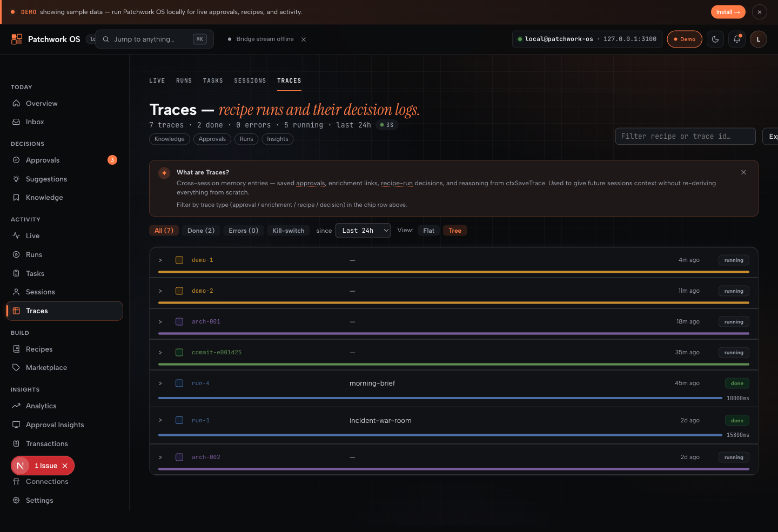Expand the run-1 trace row
The width and height of the screenshot is (778, 532).
160,420
